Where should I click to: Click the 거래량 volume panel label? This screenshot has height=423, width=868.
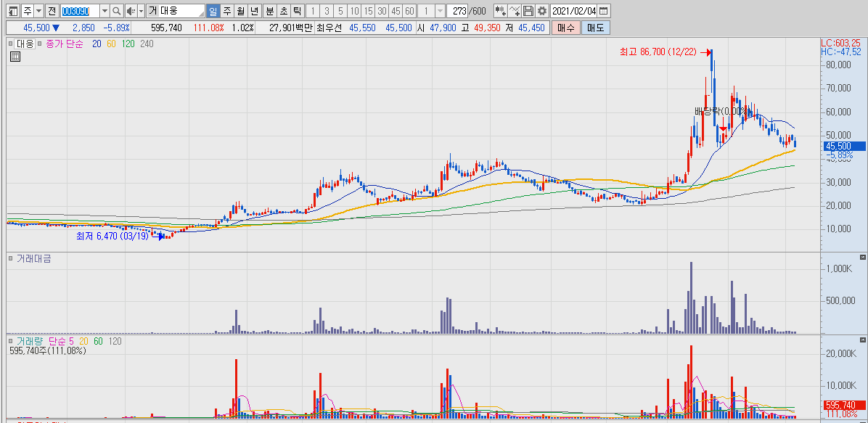click(x=30, y=341)
